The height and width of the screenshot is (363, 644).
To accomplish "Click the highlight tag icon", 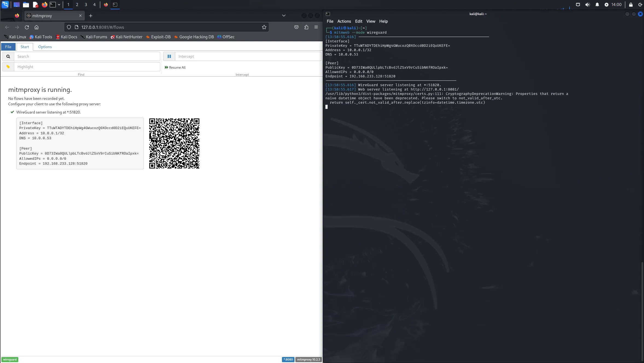I will click(x=8, y=67).
